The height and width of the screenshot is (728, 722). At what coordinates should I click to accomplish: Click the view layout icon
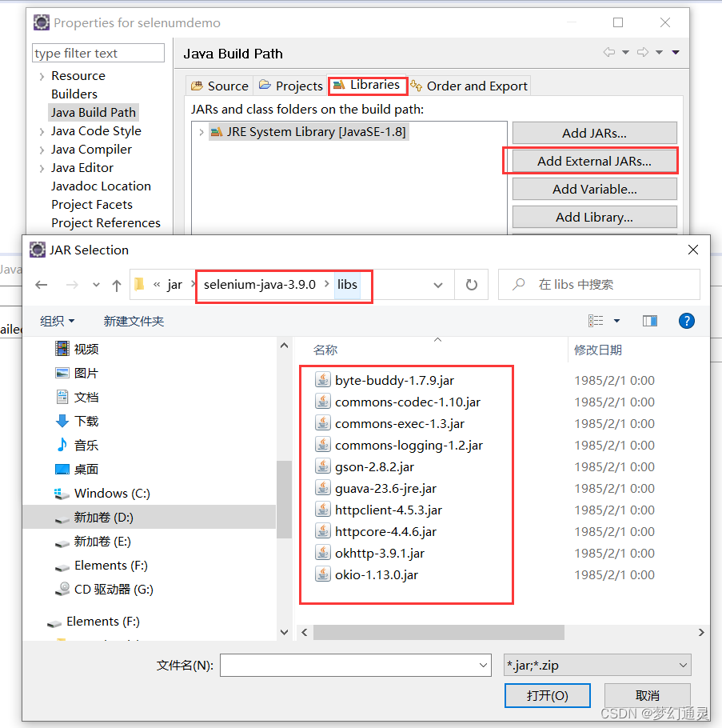pyautogui.click(x=596, y=321)
